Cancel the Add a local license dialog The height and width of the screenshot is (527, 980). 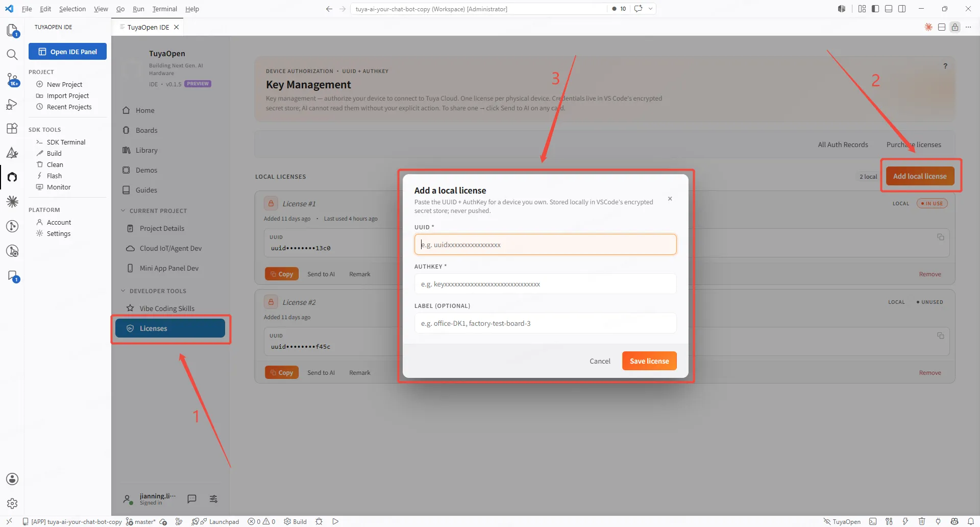pyautogui.click(x=600, y=361)
